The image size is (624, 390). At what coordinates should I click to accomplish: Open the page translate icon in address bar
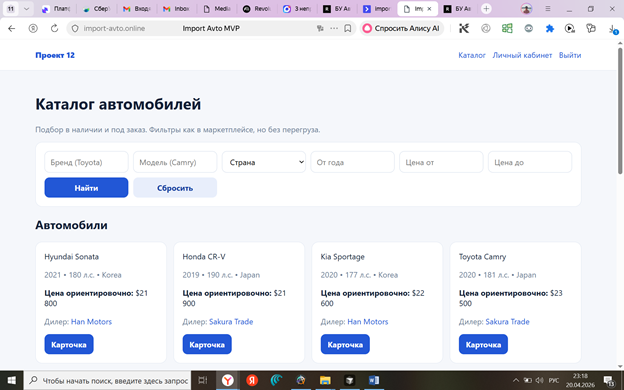pos(320,28)
